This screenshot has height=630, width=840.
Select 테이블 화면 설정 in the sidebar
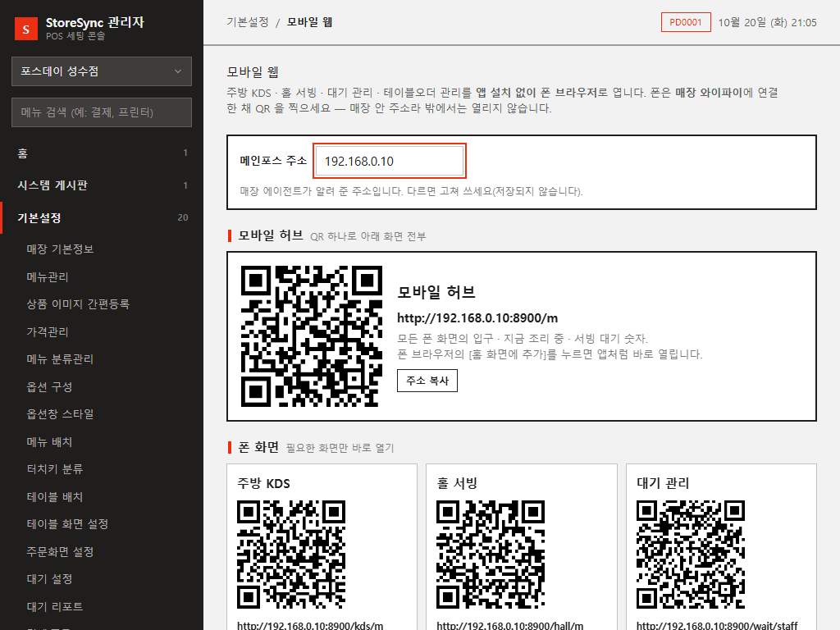tap(67, 524)
